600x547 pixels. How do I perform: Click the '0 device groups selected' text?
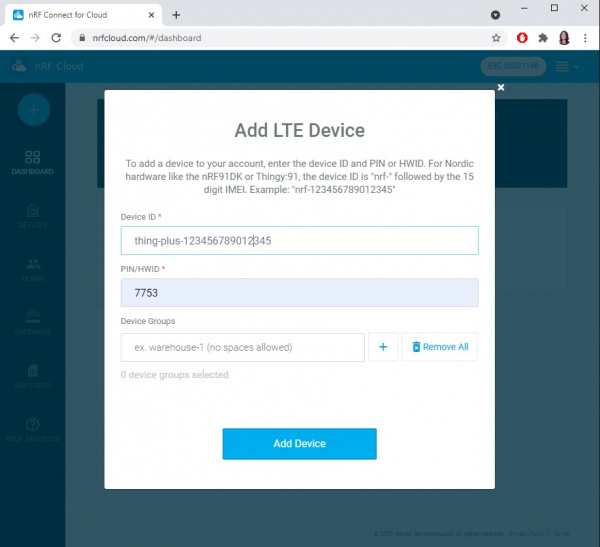[174, 375]
